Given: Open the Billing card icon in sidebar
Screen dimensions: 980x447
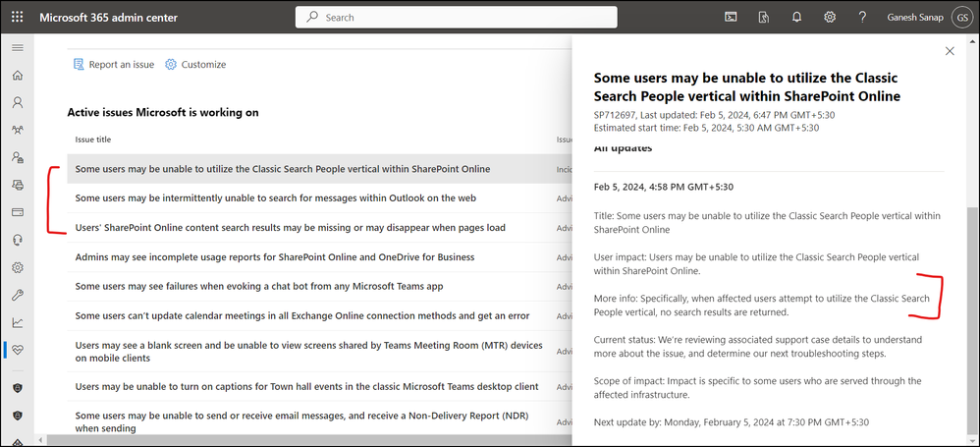Looking at the screenshot, I should [17, 211].
